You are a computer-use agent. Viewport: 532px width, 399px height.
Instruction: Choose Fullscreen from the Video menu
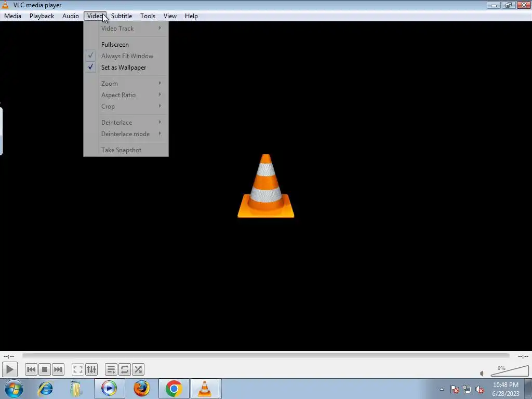126,45
